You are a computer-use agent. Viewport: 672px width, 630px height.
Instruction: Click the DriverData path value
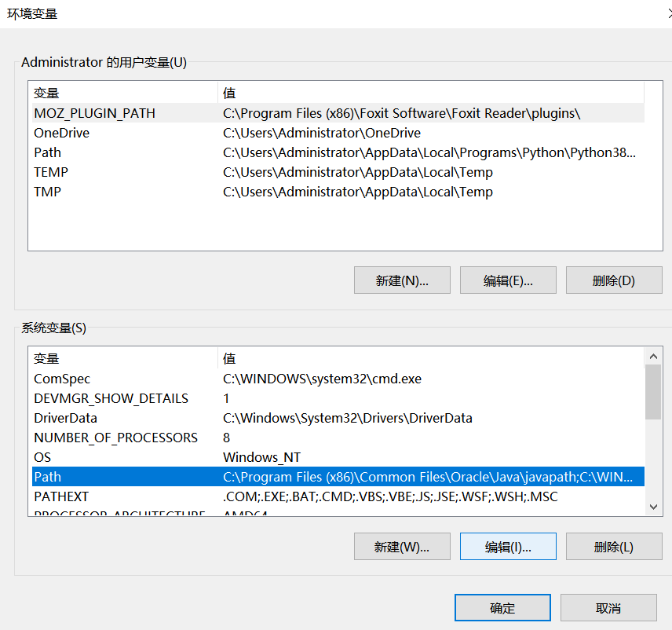(347, 418)
